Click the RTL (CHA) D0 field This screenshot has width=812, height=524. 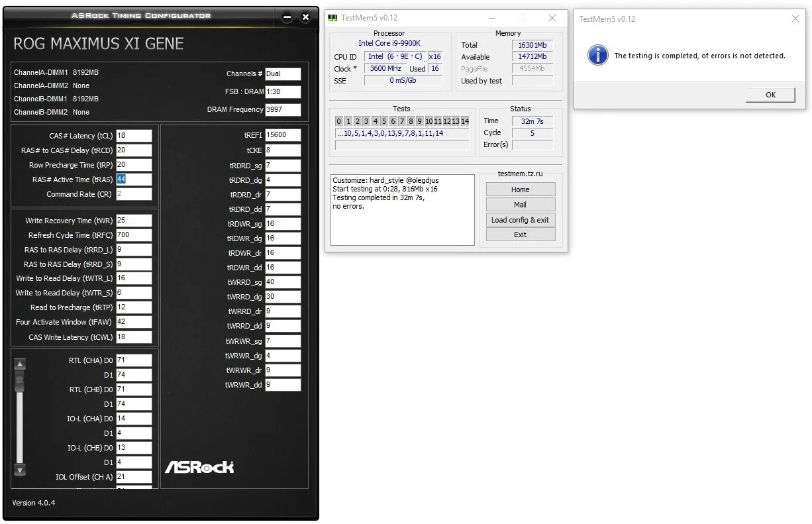pos(134,360)
